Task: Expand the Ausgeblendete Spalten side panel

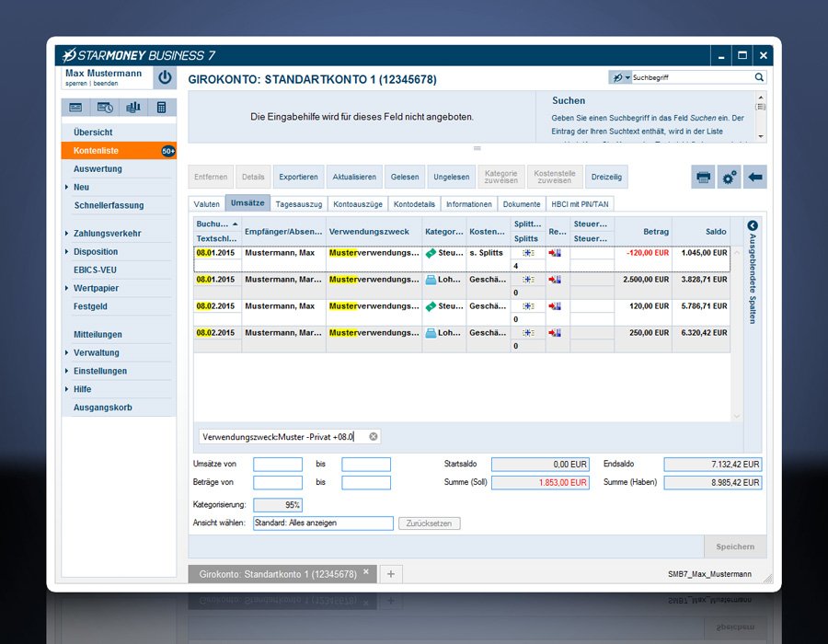Action: point(752,225)
